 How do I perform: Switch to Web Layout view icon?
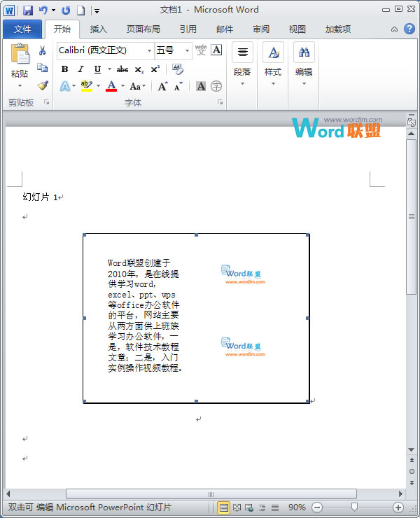click(x=249, y=507)
